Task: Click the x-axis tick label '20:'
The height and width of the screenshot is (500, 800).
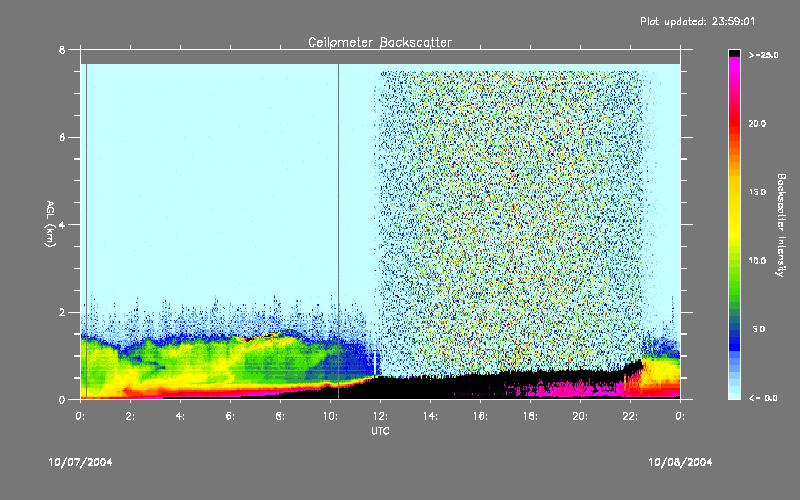Action: [x=580, y=416]
